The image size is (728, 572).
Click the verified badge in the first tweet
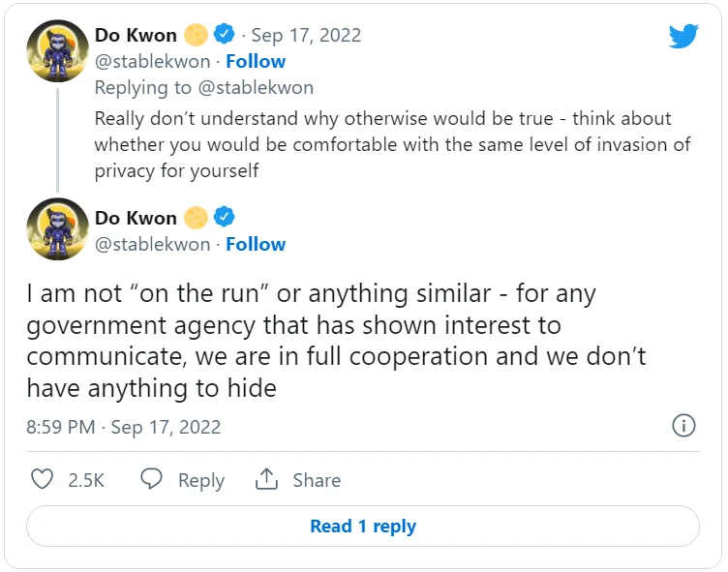[x=224, y=35]
